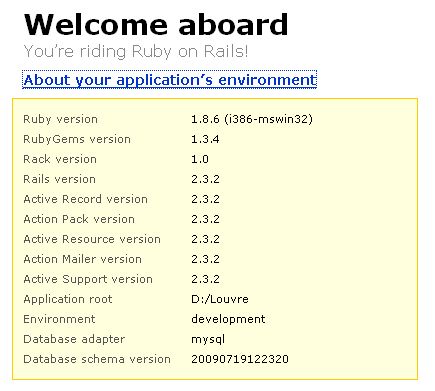Select the 'Active Resource version' label

(x=92, y=239)
